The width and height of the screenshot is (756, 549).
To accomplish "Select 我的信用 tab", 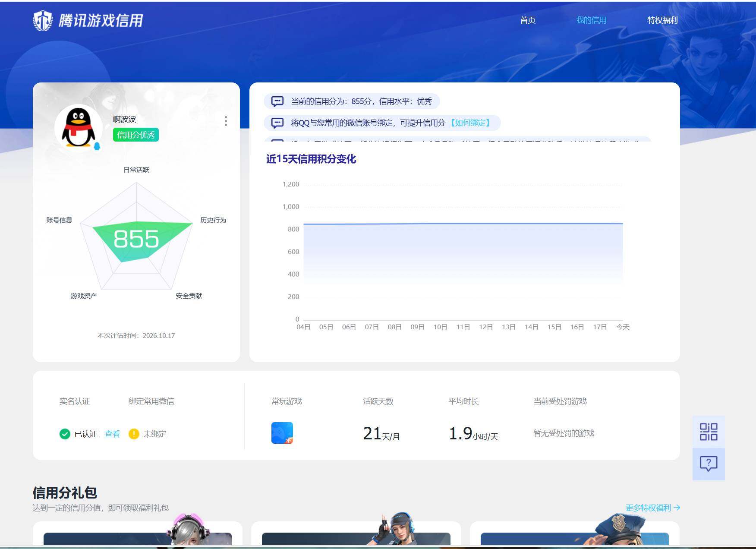I will [x=591, y=20].
